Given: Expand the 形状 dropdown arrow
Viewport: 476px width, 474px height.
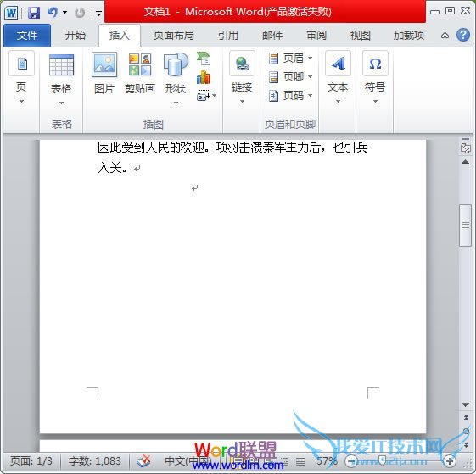Looking at the screenshot, I should click(x=176, y=103).
